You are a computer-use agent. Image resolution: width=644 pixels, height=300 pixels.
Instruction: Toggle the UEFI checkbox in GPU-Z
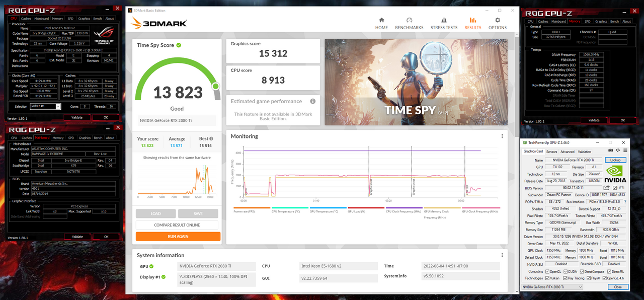[615, 188]
